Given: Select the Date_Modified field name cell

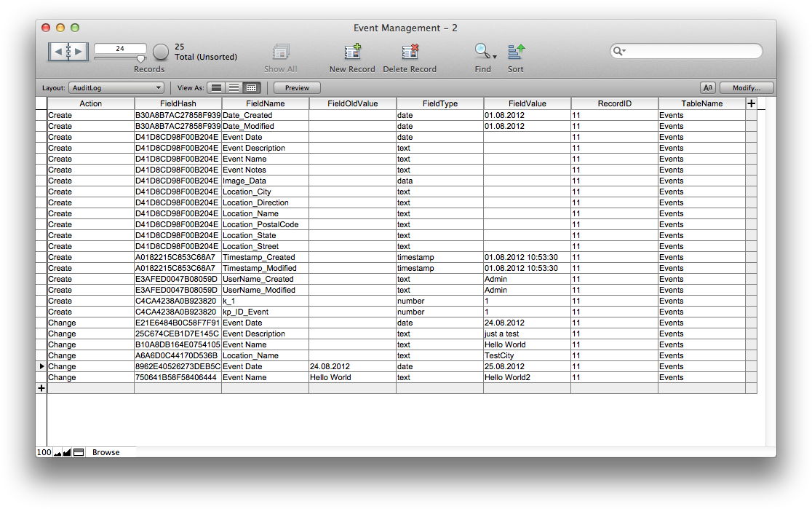Looking at the screenshot, I should (265, 126).
